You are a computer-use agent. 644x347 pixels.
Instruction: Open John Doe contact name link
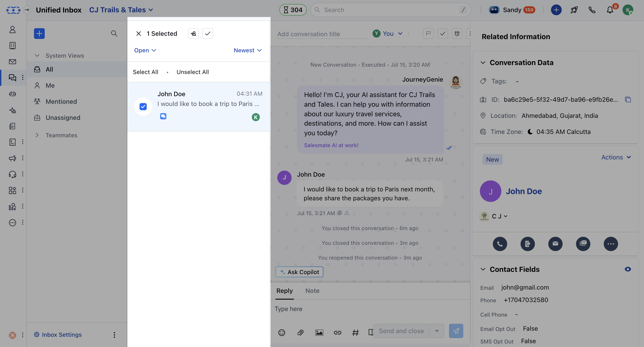click(x=524, y=191)
